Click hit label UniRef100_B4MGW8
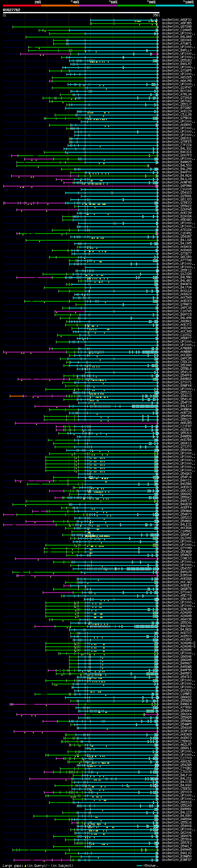The width and height of the screenshot is (197, 868). pyautogui.click(x=177, y=667)
